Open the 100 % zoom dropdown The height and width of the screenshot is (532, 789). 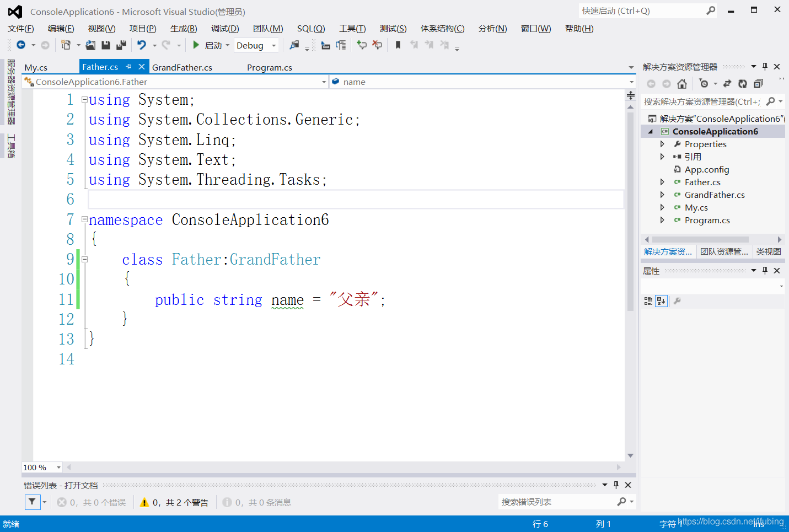tap(58, 467)
